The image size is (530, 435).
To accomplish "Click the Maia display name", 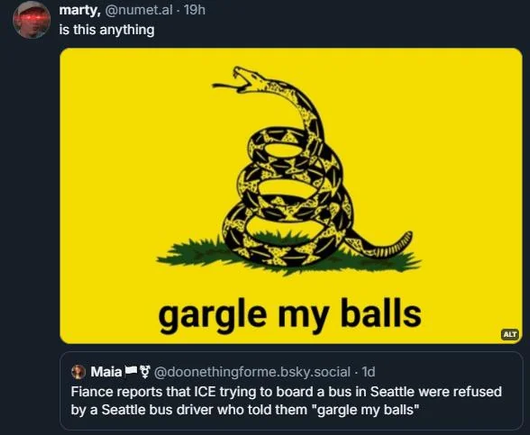I will click(106, 372).
